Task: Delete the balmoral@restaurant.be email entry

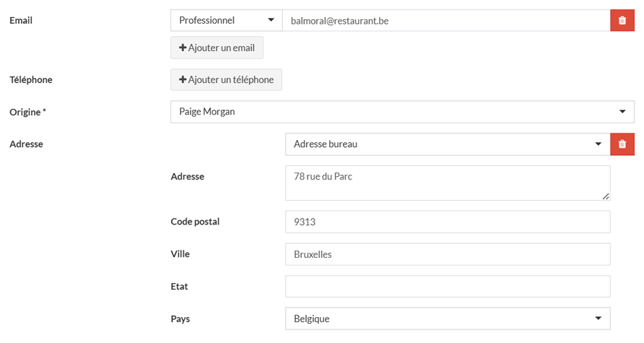Action: [622, 20]
